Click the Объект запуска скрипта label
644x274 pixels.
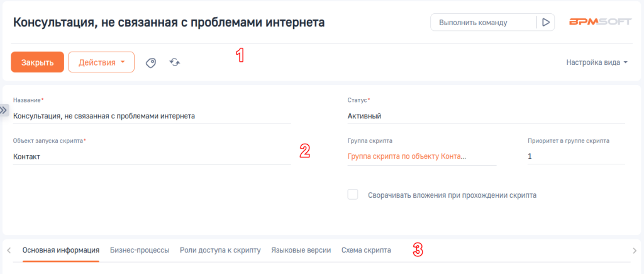48,140
